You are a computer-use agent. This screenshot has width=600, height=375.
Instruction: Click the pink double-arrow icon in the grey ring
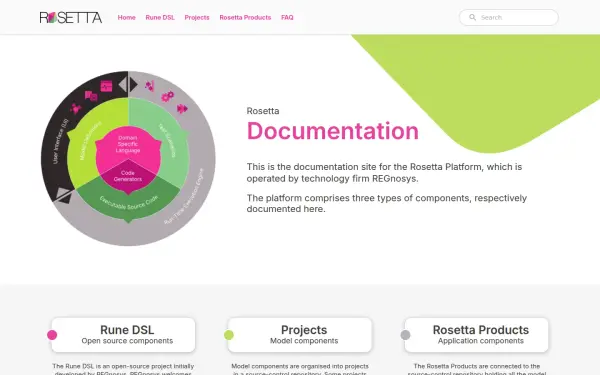[183, 109]
